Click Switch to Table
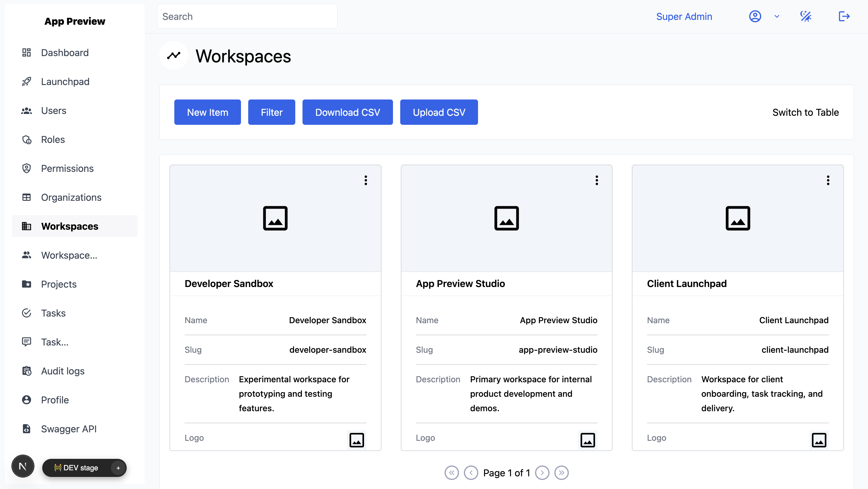Image resolution: width=868 pixels, height=489 pixels. point(805,112)
